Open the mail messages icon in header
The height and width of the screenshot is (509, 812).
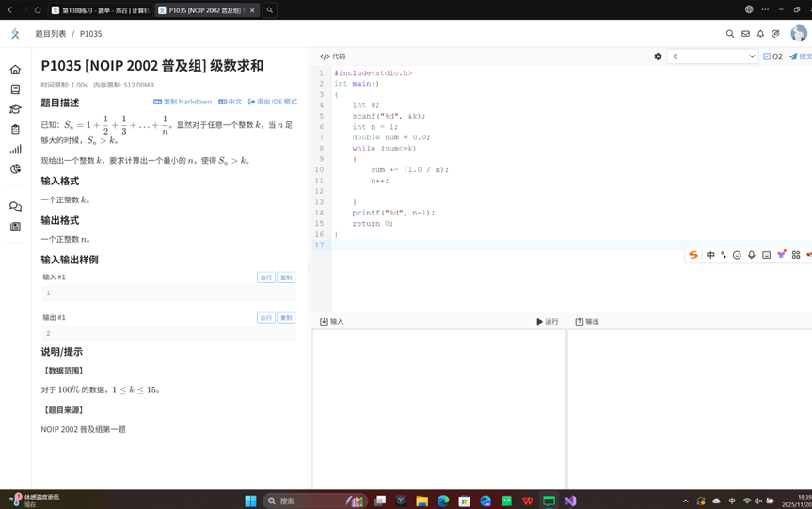point(745,34)
